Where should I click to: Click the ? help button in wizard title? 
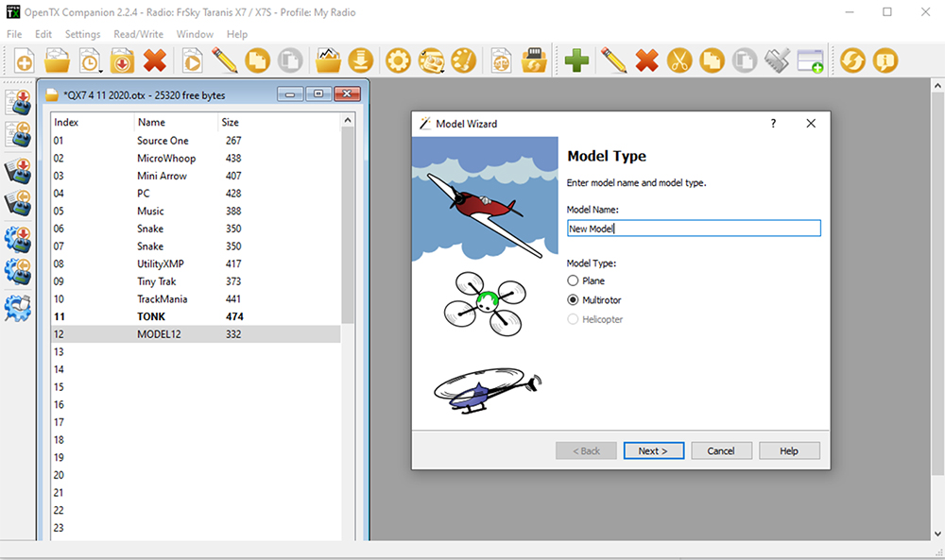(x=773, y=124)
